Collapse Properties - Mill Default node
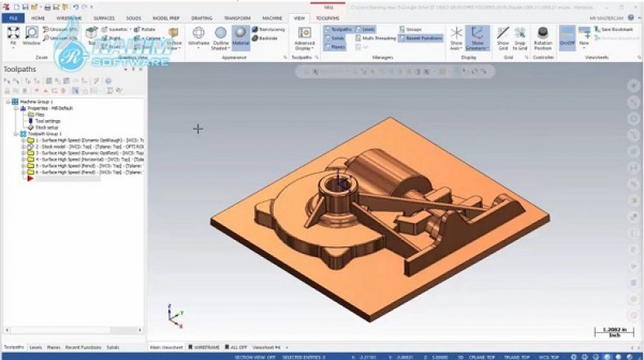644x360 pixels. pos(16,109)
